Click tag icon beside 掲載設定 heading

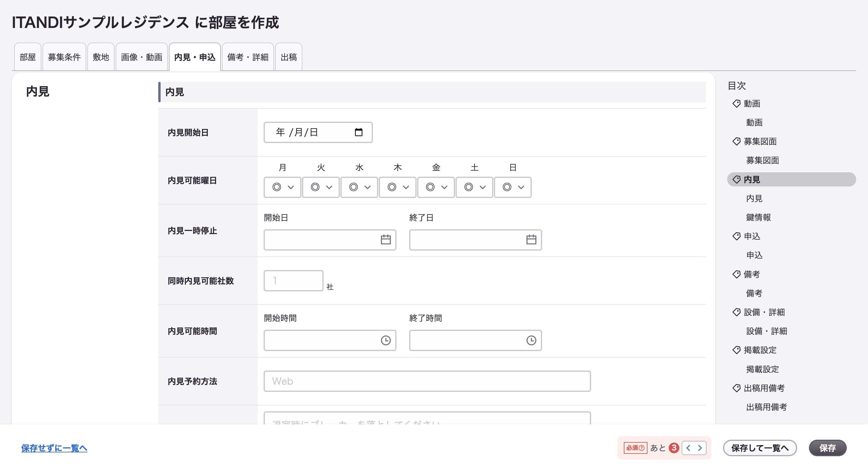736,350
